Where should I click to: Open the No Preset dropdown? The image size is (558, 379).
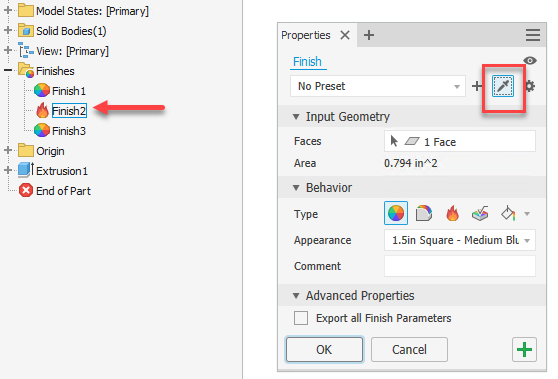click(378, 86)
